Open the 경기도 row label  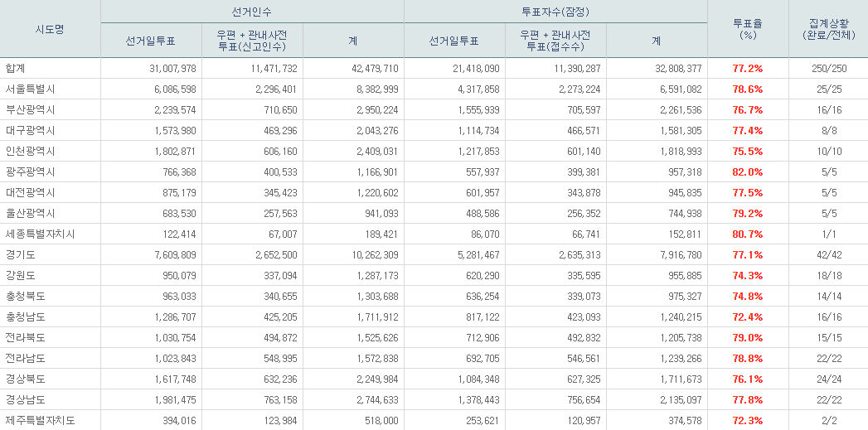(21, 254)
